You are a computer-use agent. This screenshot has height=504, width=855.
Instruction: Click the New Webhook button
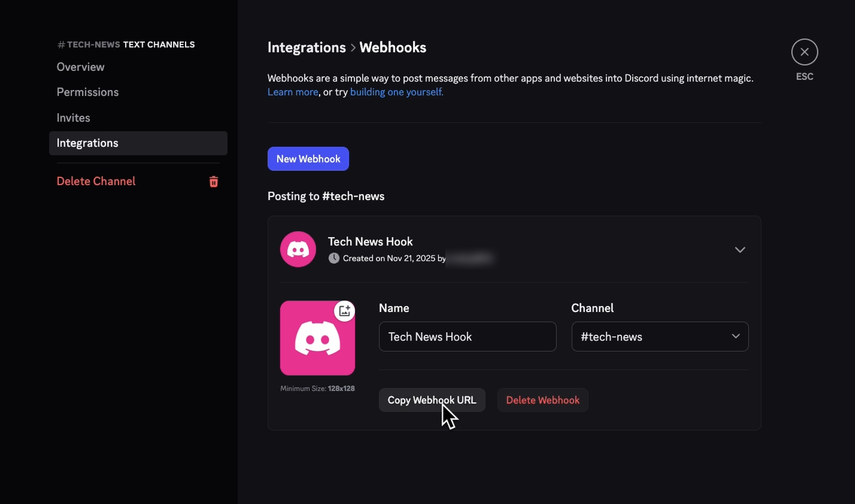(x=308, y=159)
